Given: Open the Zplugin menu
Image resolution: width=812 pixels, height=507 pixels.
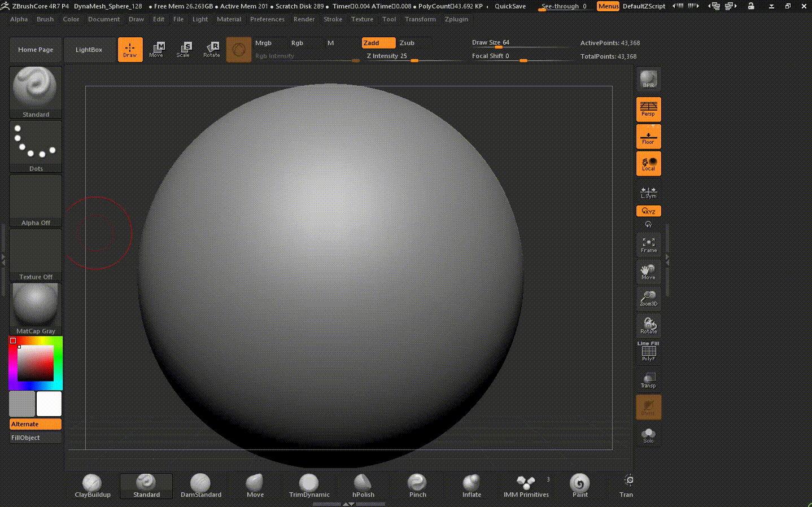Looking at the screenshot, I should 456,19.
